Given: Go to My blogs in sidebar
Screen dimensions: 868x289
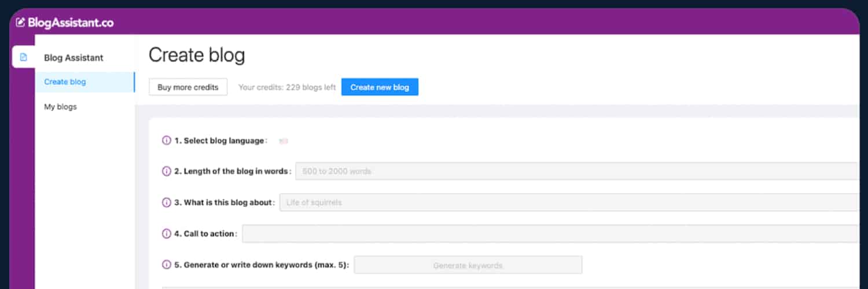Looking at the screenshot, I should tap(60, 107).
